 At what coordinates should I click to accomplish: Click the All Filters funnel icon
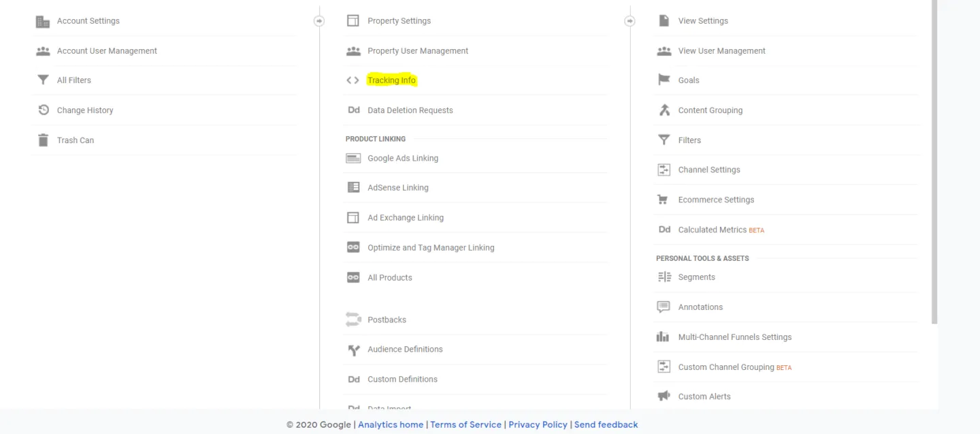(x=42, y=80)
